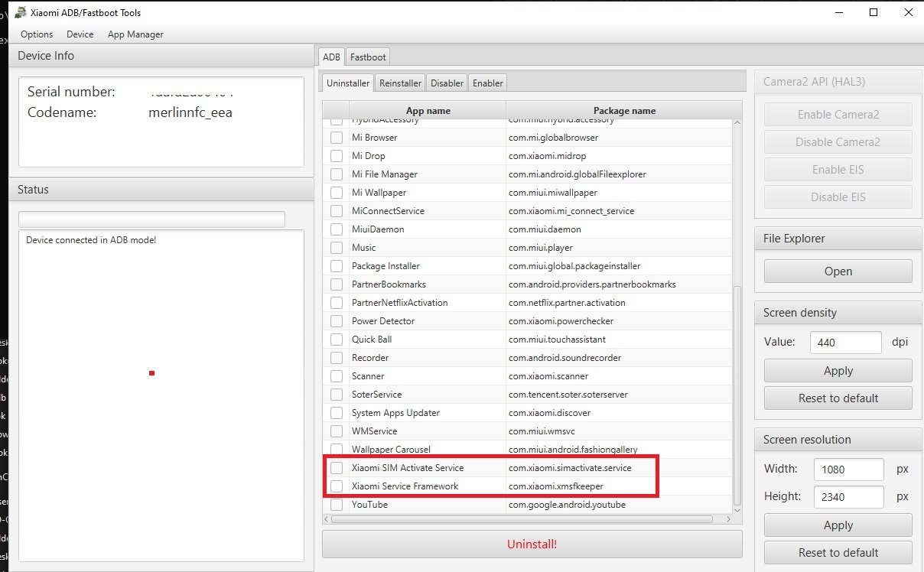Image resolution: width=924 pixels, height=572 pixels.
Task: Reset screen resolution to default
Action: pos(838,553)
